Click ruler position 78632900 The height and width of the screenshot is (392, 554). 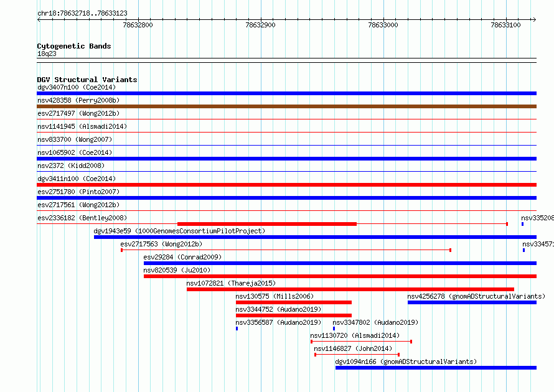[x=260, y=25]
